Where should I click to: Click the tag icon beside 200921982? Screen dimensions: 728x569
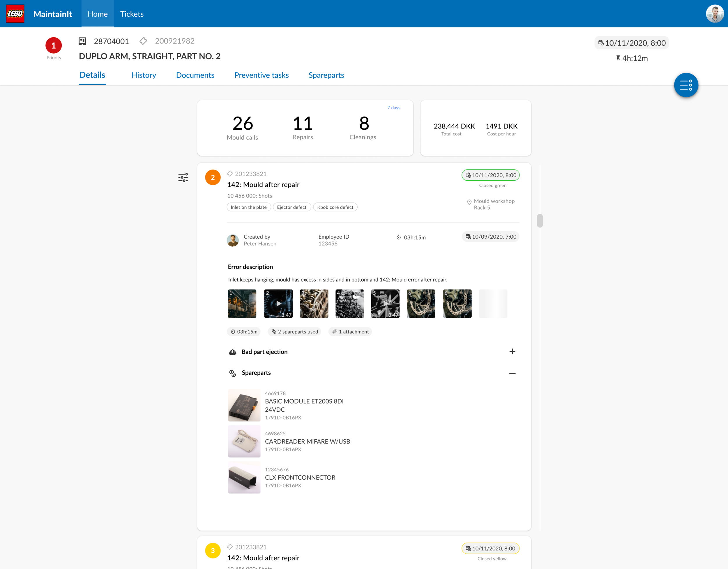click(143, 41)
